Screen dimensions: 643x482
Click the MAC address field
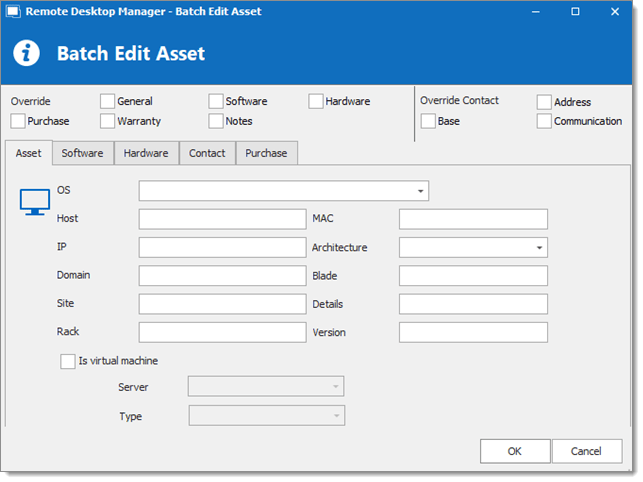[473, 219]
